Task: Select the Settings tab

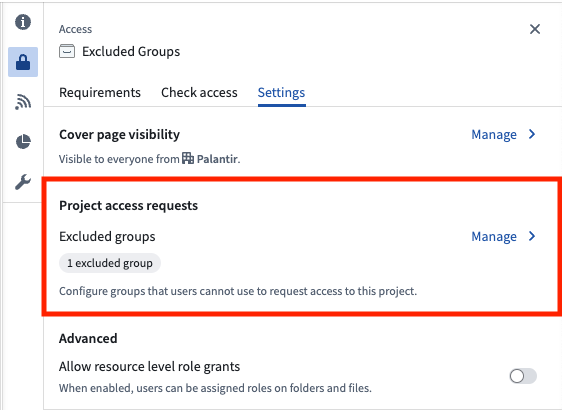Action: tap(281, 92)
